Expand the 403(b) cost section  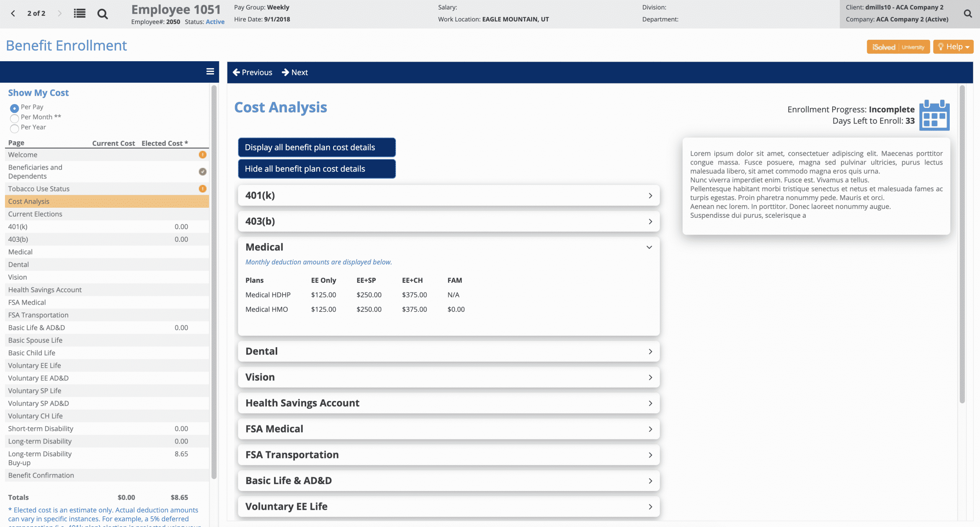tap(449, 222)
